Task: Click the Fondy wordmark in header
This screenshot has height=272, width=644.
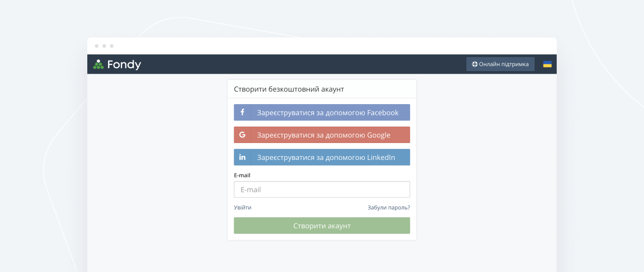Action: tap(124, 64)
